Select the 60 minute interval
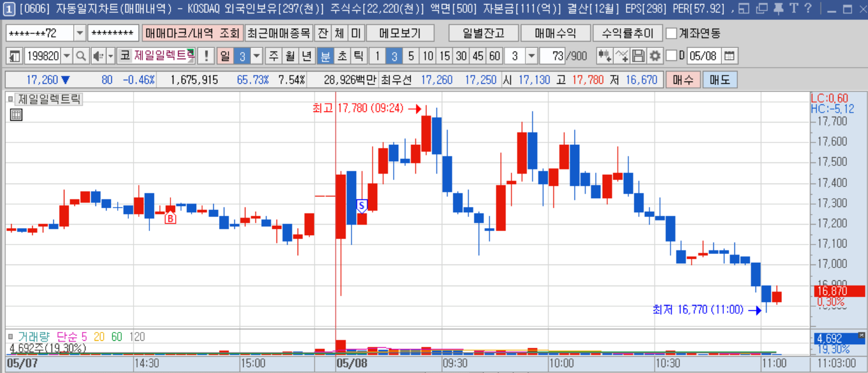This screenshot has width=868, height=373. (495, 56)
